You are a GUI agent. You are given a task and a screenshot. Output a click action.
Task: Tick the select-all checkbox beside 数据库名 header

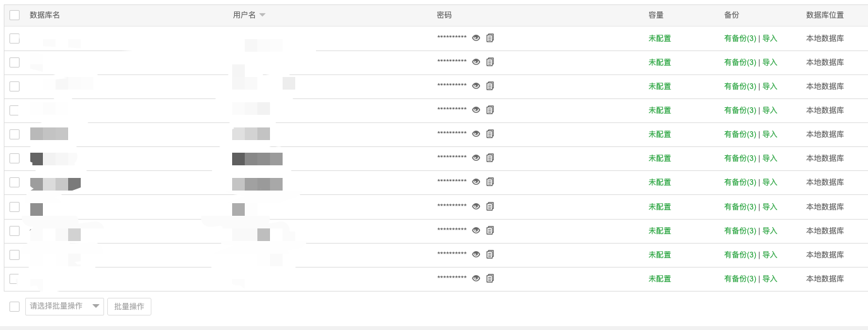pyautogui.click(x=15, y=15)
